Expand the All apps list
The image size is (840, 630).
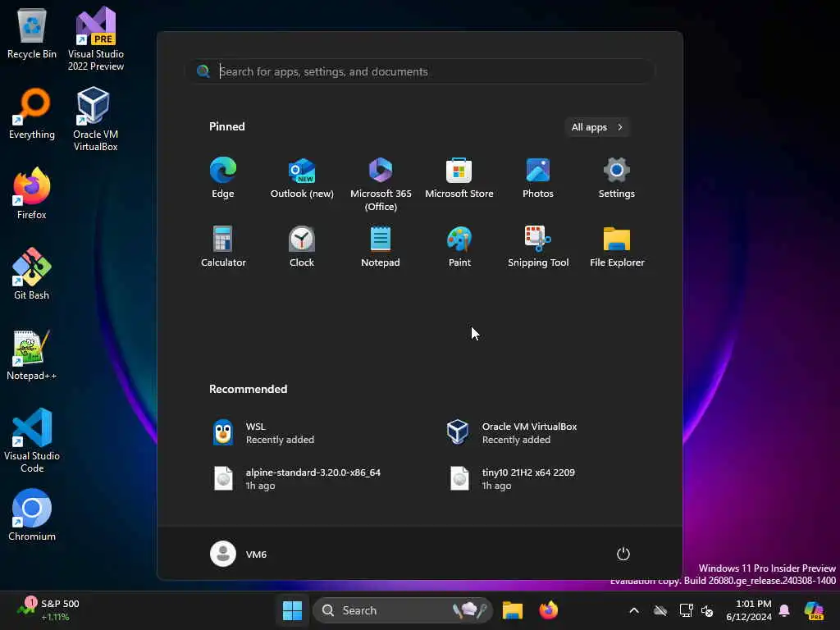597,127
